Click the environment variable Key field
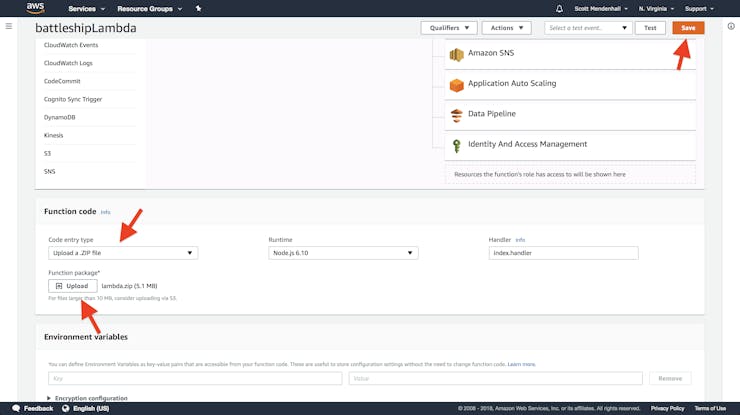The image size is (740, 415). pyautogui.click(x=195, y=378)
